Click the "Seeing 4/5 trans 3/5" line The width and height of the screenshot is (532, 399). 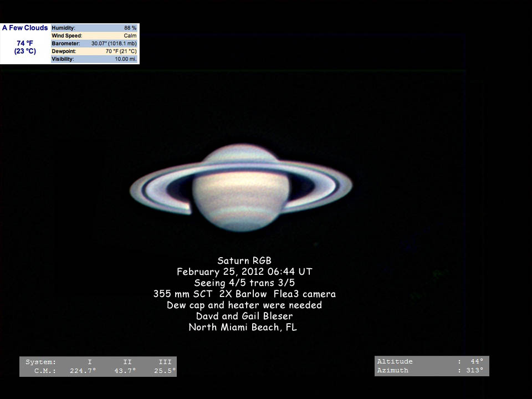[x=244, y=283]
